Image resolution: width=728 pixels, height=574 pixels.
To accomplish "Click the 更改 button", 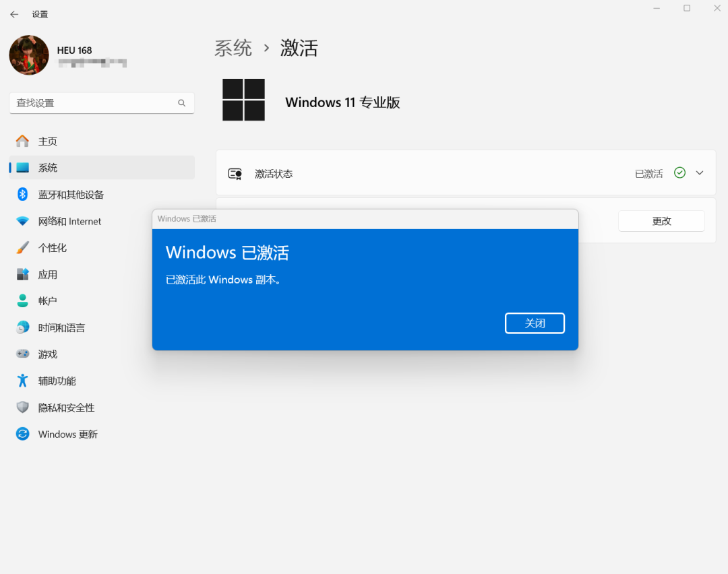I will [x=661, y=221].
